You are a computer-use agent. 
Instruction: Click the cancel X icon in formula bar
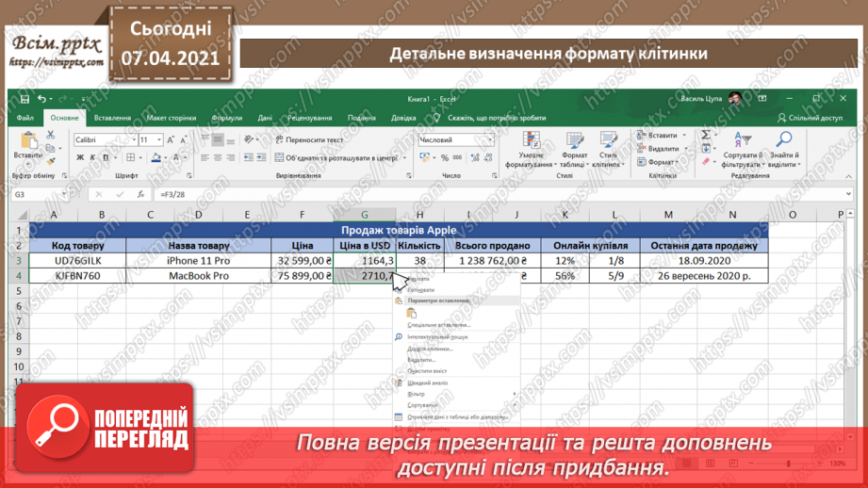click(x=99, y=194)
